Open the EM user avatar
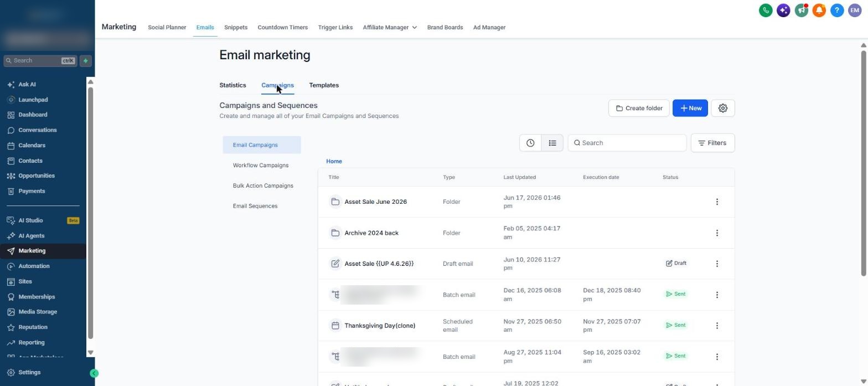868x386 pixels. [x=855, y=10]
